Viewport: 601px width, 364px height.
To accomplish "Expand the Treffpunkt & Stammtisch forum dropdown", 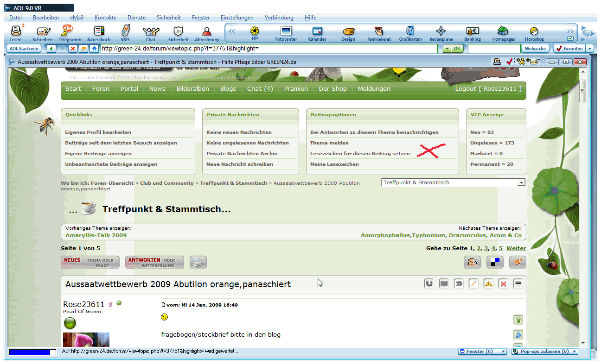I will pyautogui.click(x=521, y=182).
